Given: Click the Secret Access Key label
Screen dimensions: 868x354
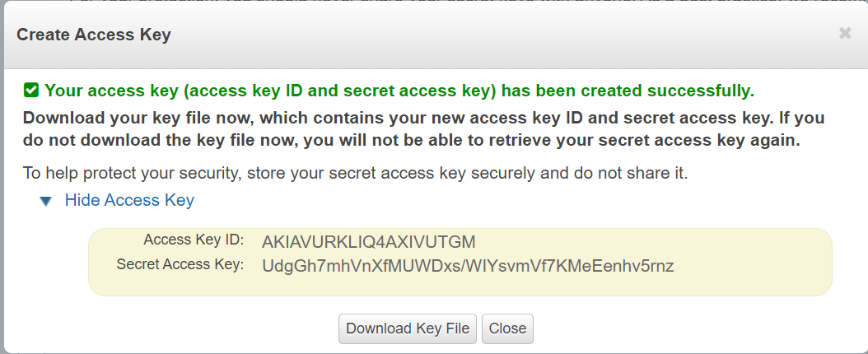Looking at the screenshot, I should 180,264.
